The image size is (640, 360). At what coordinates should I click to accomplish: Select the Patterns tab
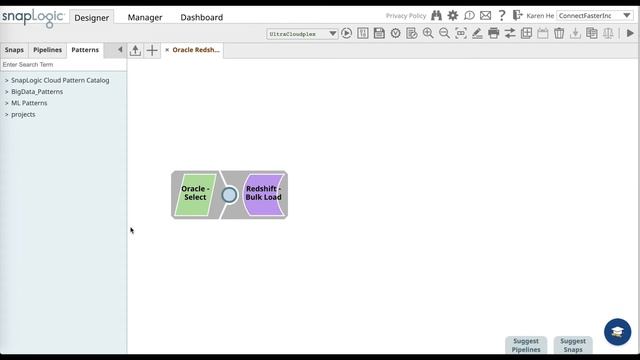click(85, 50)
